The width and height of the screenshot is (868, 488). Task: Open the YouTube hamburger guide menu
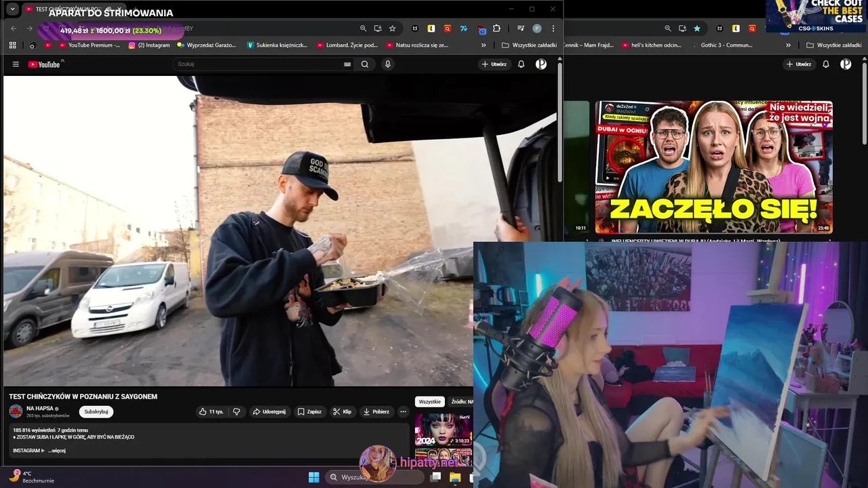click(x=16, y=64)
